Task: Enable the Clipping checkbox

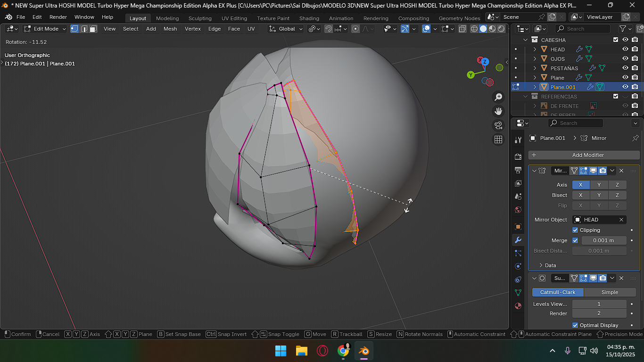Action: click(575, 230)
